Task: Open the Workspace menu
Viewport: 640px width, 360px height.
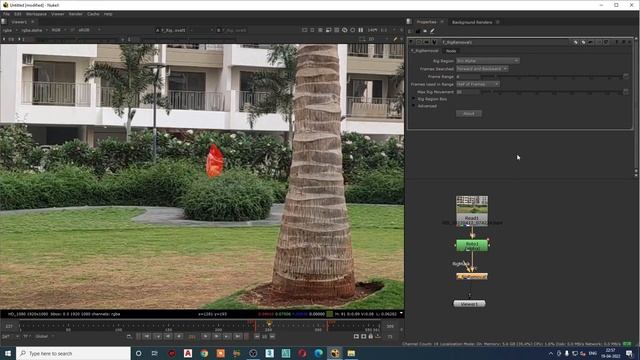Action: click(36, 14)
